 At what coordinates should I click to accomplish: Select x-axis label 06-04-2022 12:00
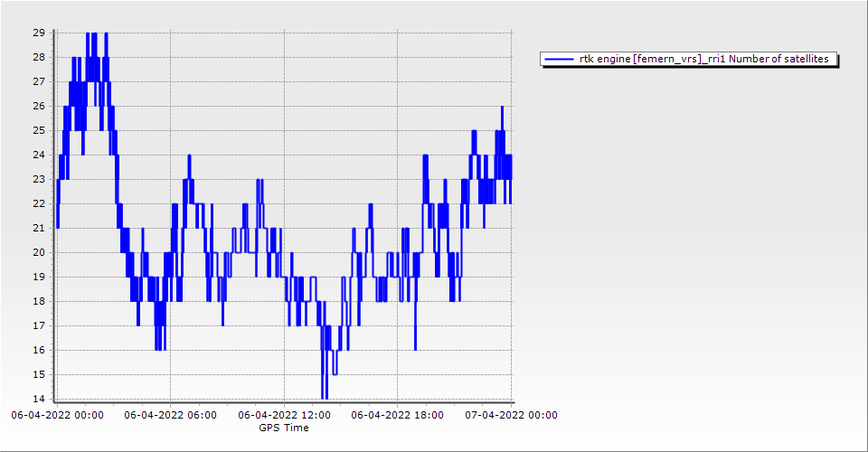pos(284,416)
